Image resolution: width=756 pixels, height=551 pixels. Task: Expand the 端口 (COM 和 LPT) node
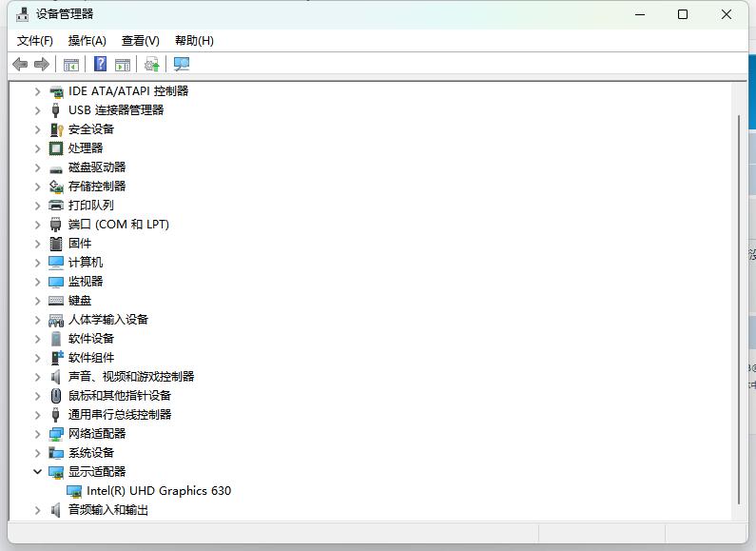(38, 225)
